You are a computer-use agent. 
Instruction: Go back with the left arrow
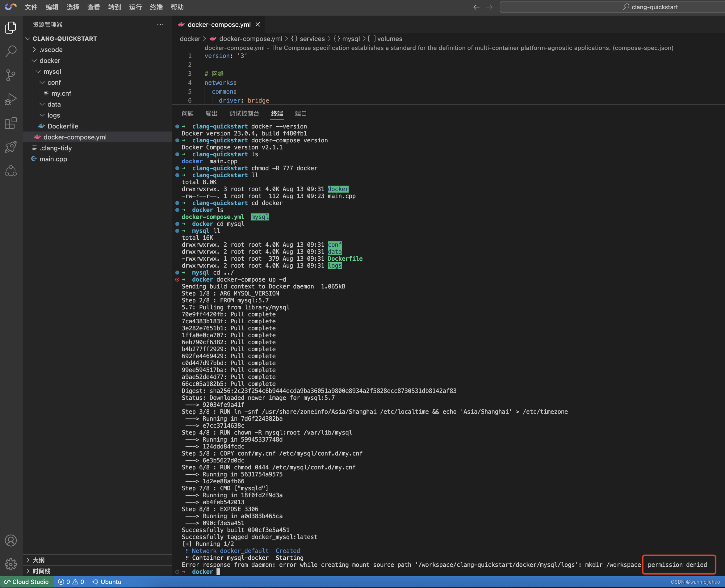[x=476, y=7]
